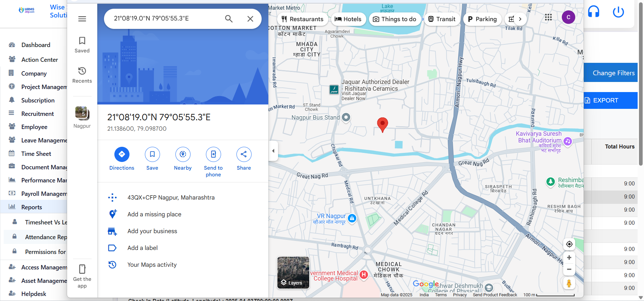Image resolution: width=644 pixels, height=301 pixels.
Task: Save the pinned location
Action: pos(152,159)
